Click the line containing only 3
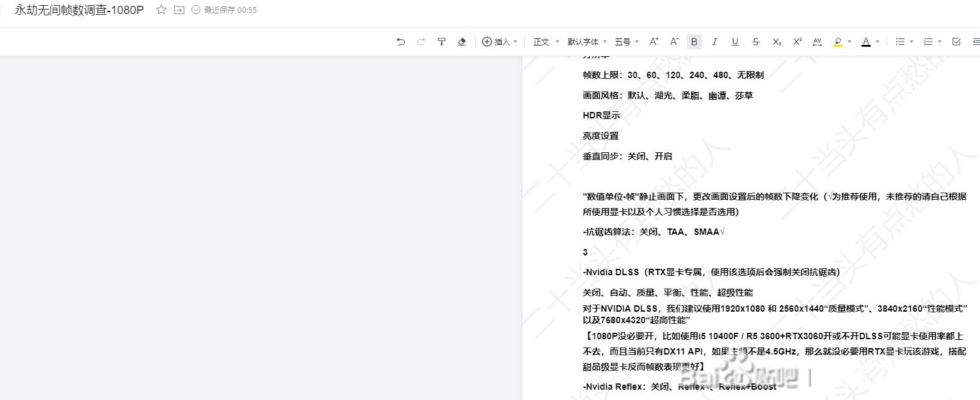This screenshot has height=400, width=980. pos(585,252)
